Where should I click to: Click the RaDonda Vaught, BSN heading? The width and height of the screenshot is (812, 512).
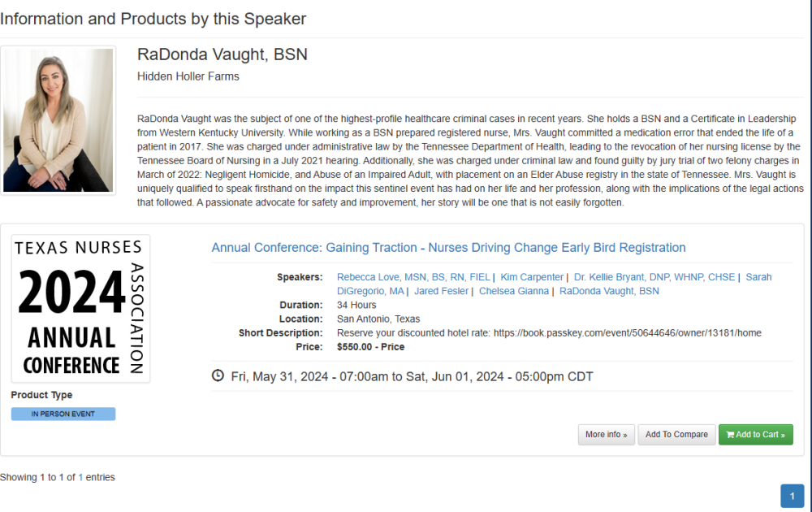click(x=222, y=54)
